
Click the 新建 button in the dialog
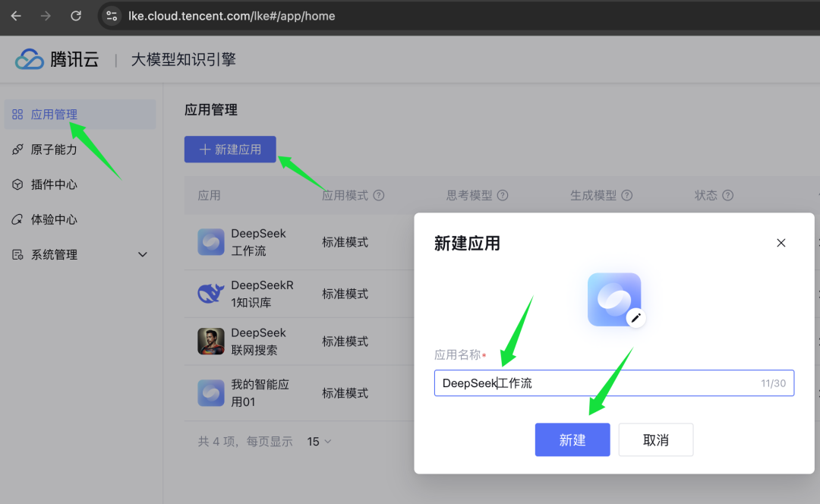click(572, 439)
